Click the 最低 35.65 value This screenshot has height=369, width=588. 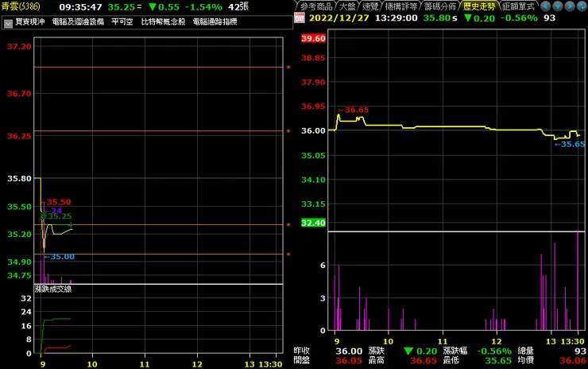point(498,360)
